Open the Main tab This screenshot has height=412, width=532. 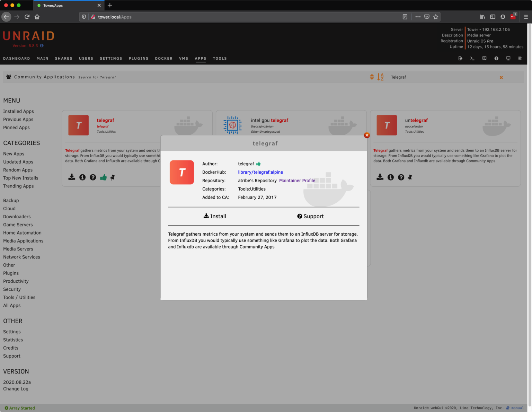coord(43,59)
